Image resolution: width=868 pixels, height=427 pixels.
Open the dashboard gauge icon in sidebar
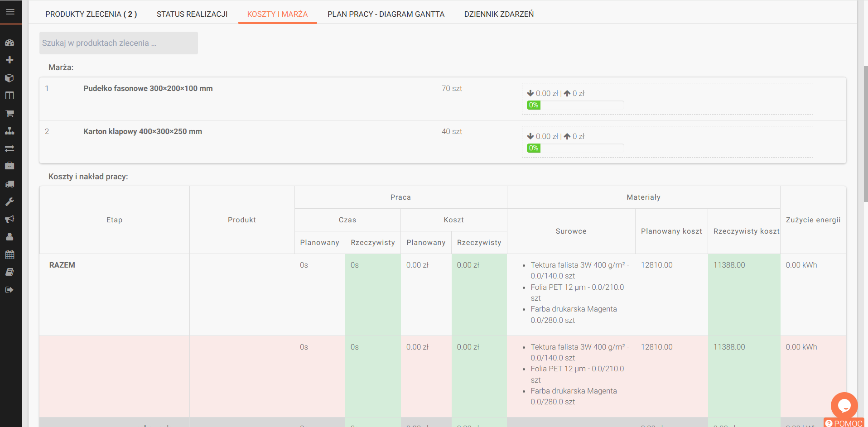(10, 43)
